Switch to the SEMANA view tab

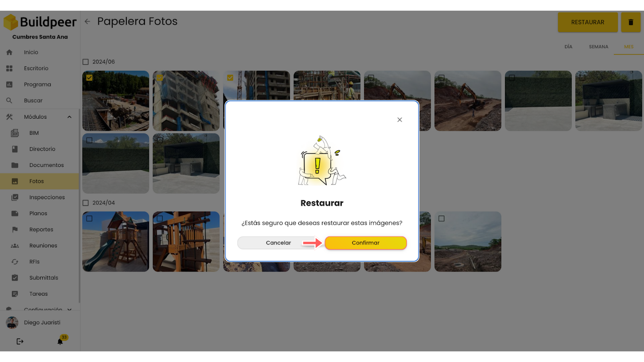[599, 47]
